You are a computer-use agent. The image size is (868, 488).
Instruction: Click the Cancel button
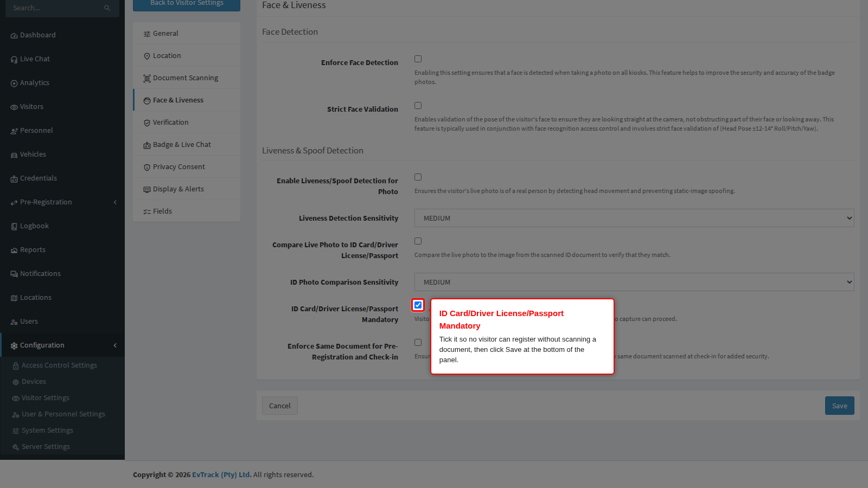point(279,406)
